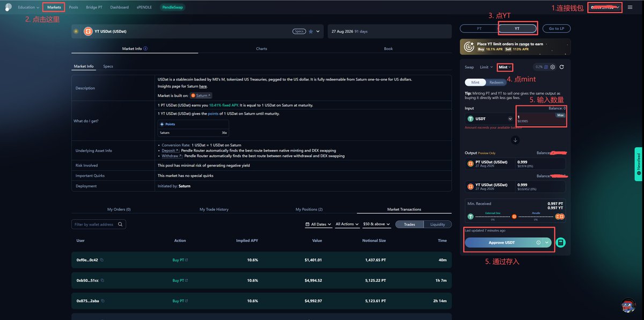
Task: Click the Deposit link in asset info
Action: pyautogui.click(x=170, y=151)
